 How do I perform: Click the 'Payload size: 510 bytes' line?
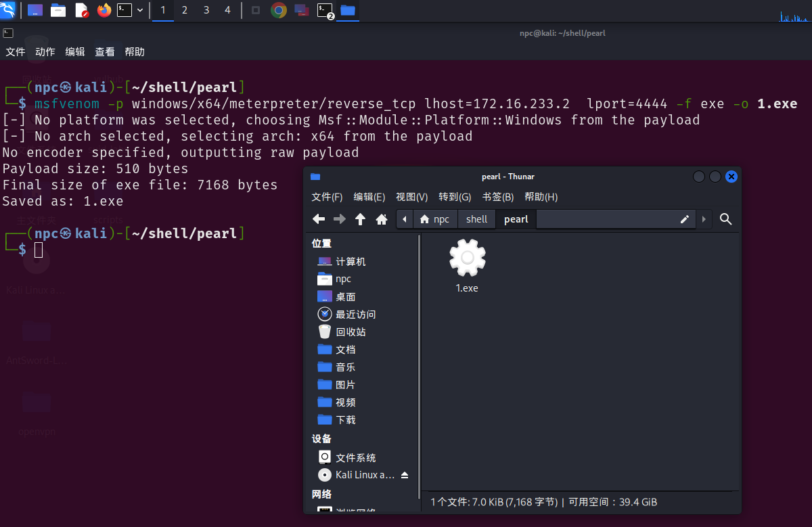[x=95, y=168]
